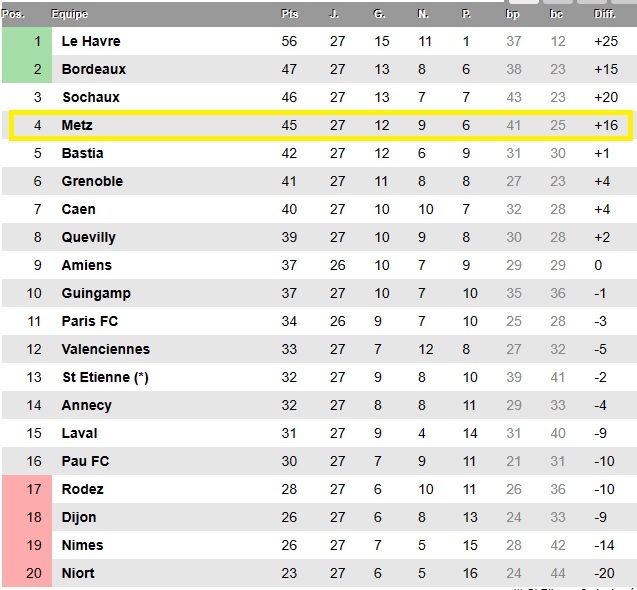The width and height of the screenshot is (637, 590).
Task: Click the green position 1 cell
Action: tap(37, 41)
